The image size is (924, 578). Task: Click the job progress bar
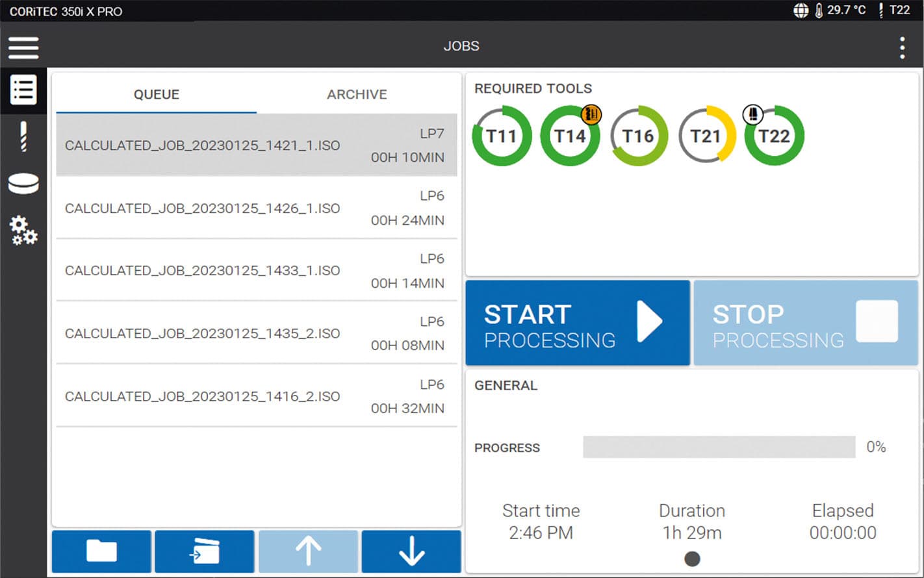pyautogui.click(x=719, y=447)
